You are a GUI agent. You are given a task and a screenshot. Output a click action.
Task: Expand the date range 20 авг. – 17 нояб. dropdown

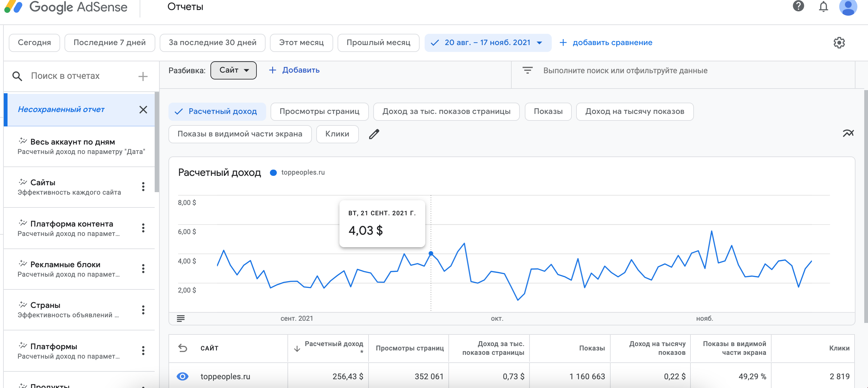point(488,43)
